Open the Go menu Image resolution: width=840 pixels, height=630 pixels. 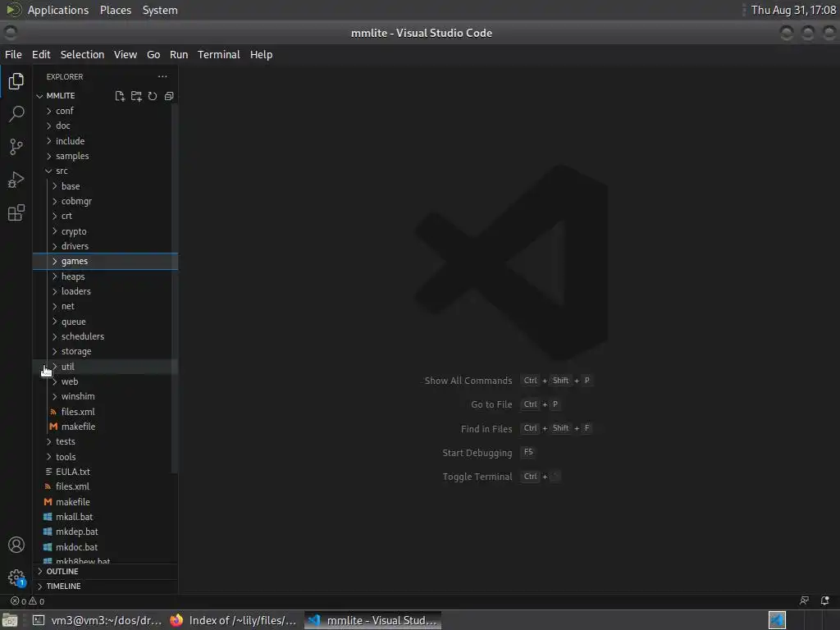(153, 55)
